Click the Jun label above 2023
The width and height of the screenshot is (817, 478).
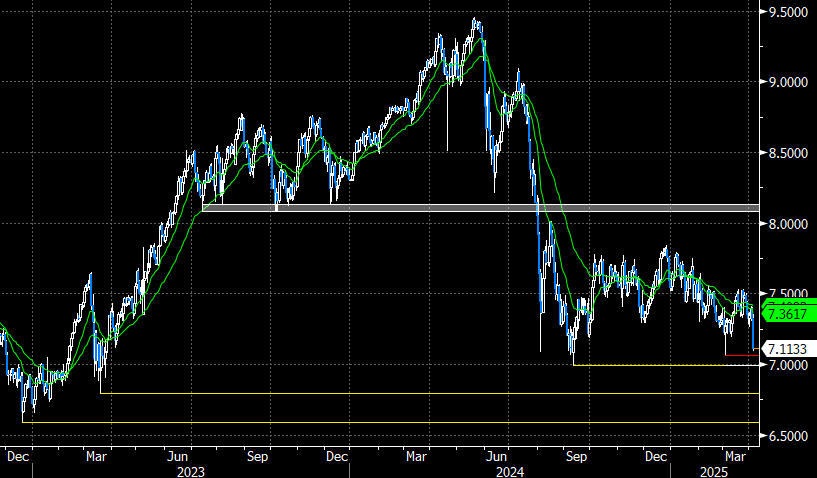[x=177, y=456]
